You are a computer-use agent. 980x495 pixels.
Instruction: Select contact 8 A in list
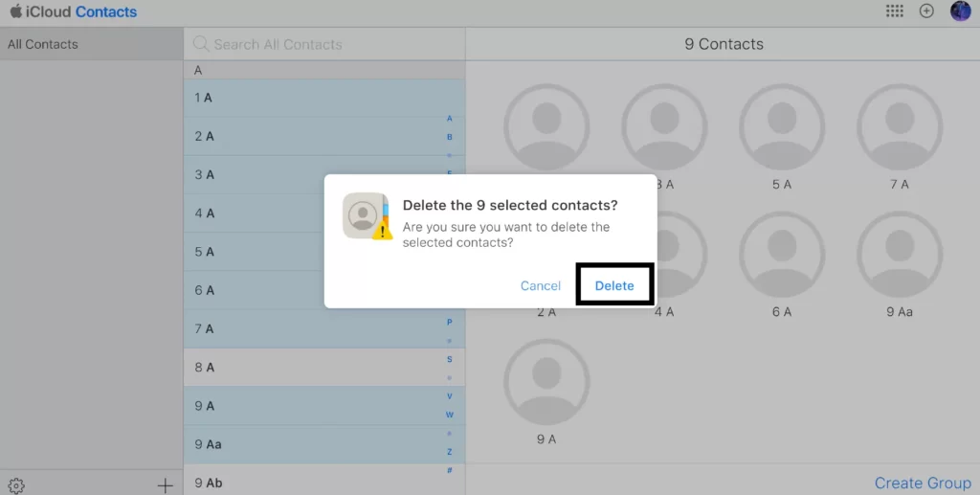[324, 368]
